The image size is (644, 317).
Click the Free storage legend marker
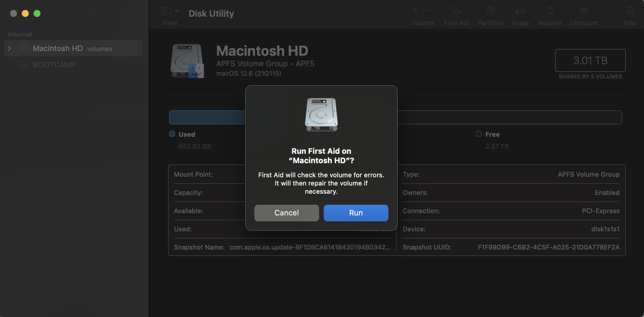point(479,134)
